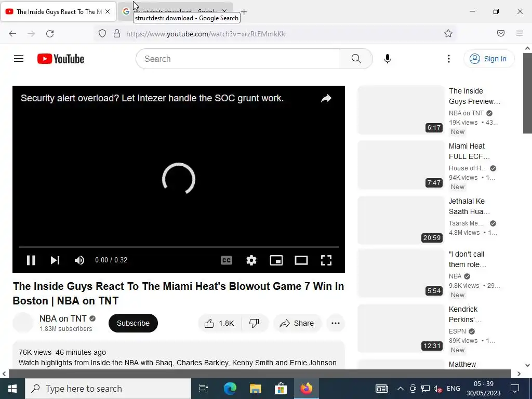Dislike the video thumbs down
532x399 pixels.
[x=255, y=323]
